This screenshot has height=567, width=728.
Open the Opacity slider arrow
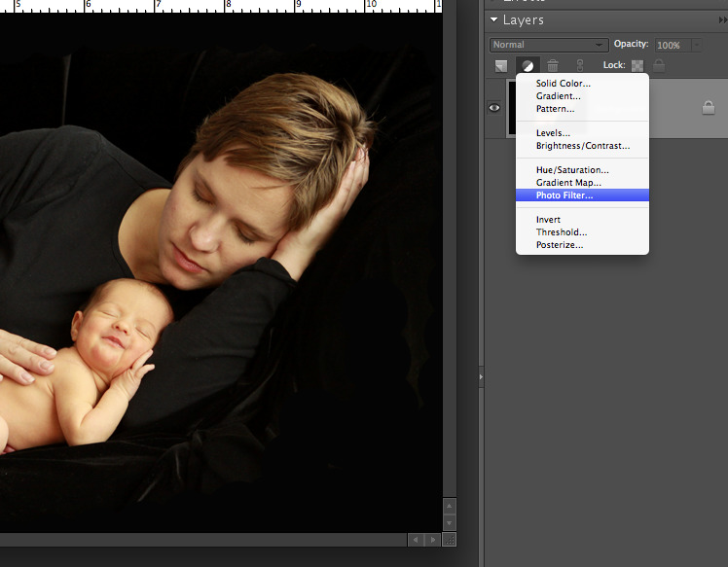(x=697, y=45)
